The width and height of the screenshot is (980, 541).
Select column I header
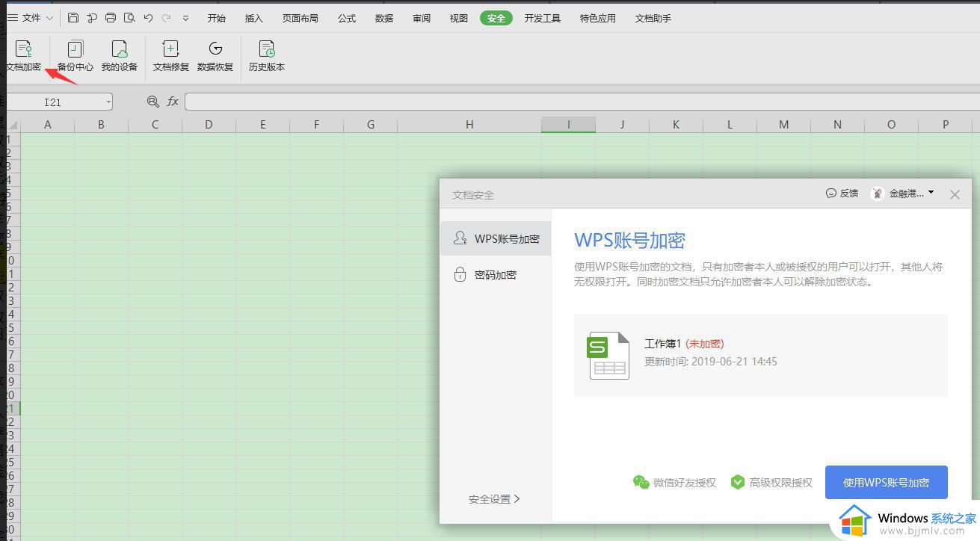click(568, 125)
